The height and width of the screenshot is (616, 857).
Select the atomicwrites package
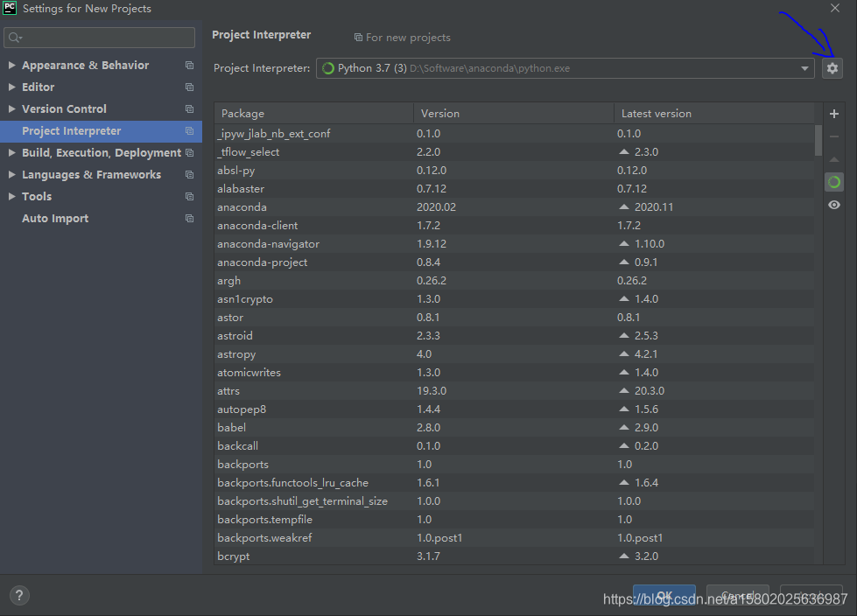(x=515, y=372)
